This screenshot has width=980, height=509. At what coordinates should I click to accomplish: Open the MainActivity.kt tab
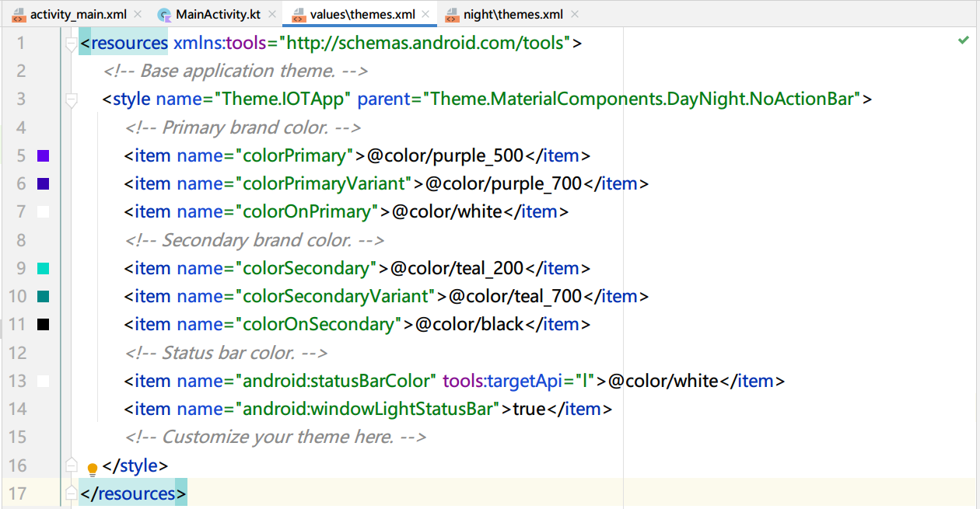coord(218,14)
